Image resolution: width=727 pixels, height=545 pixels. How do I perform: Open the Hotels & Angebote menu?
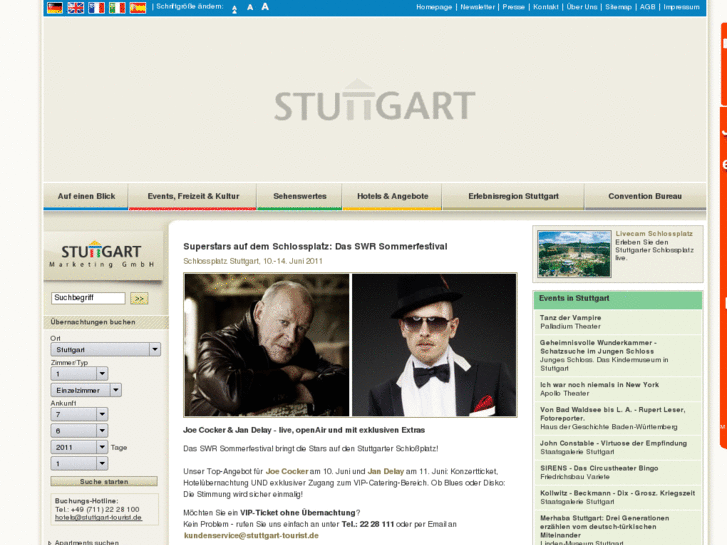click(x=392, y=196)
